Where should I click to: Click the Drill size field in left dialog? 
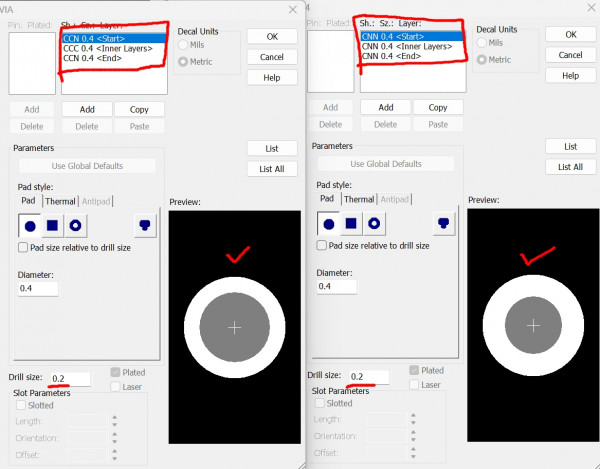pos(70,379)
